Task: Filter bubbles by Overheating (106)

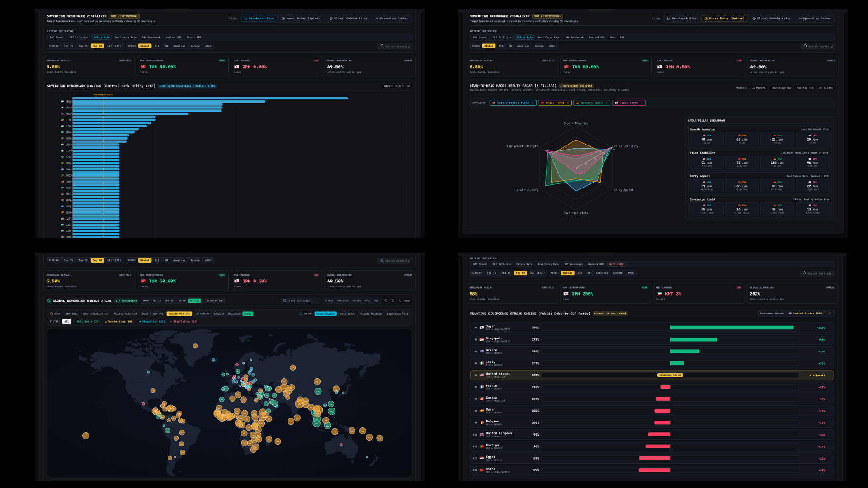Action: [120, 322]
